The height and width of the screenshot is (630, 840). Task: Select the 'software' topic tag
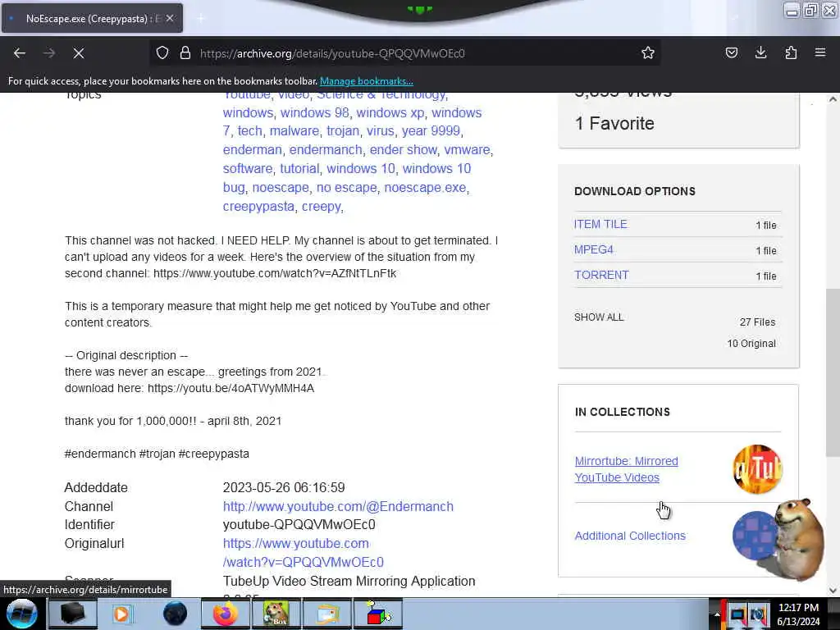248,169
